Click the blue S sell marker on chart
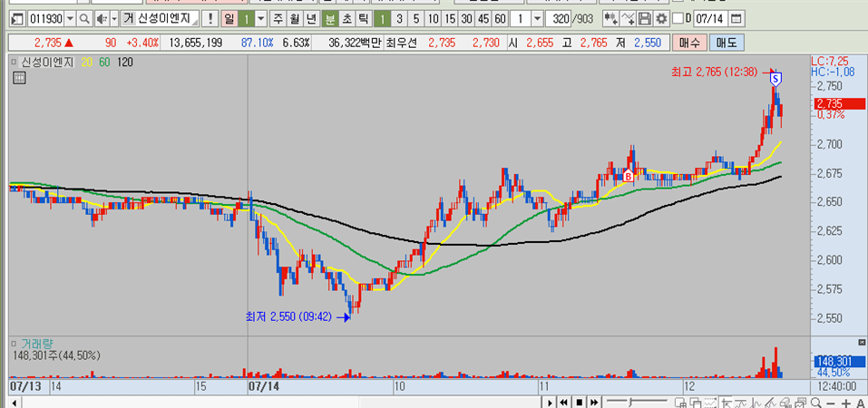The image size is (868, 408). (775, 79)
